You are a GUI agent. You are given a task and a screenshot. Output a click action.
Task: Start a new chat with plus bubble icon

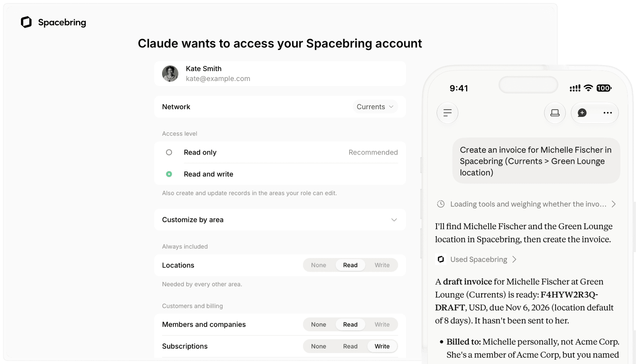pyautogui.click(x=582, y=113)
